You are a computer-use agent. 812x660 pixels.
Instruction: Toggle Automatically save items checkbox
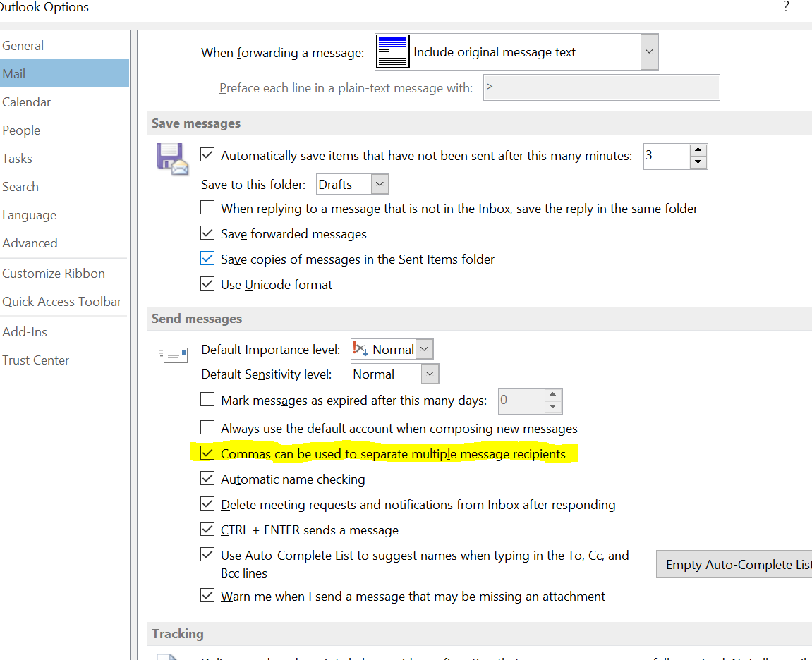[x=207, y=154]
